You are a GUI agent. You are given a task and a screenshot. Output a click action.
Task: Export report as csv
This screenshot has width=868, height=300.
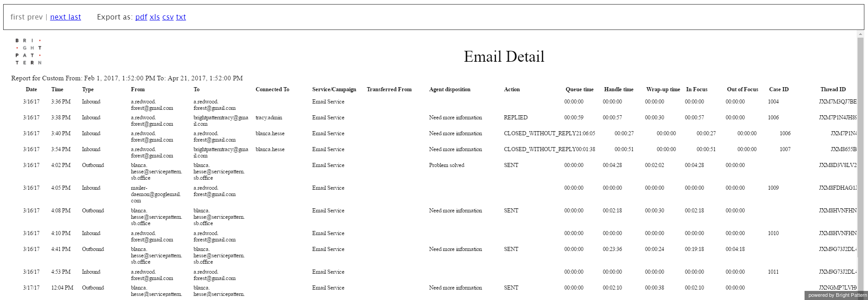[x=168, y=17]
